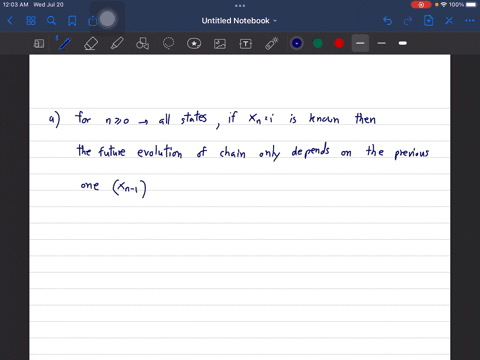Choose the dark blue pen color
Image resolution: width=480 pixels, height=360 pixels.
coord(296,43)
